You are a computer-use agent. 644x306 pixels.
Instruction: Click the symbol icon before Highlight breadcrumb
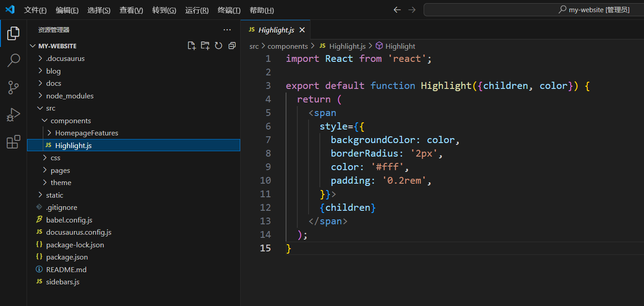click(x=379, y=46)
